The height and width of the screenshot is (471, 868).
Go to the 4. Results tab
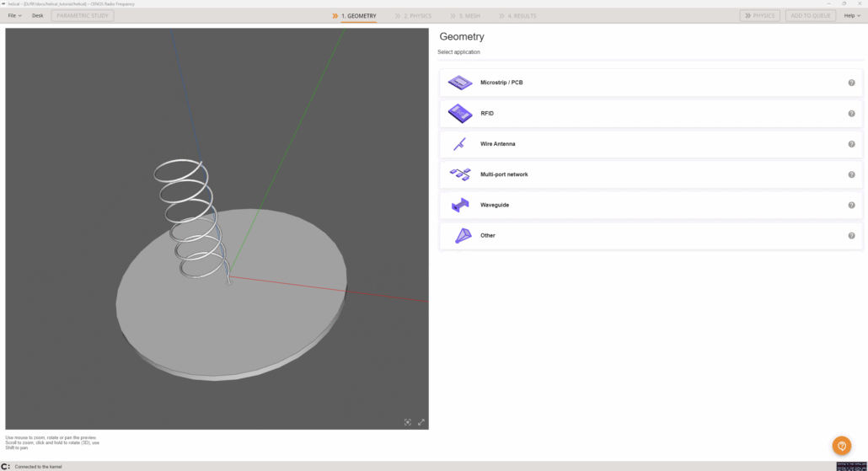[517, 16]
